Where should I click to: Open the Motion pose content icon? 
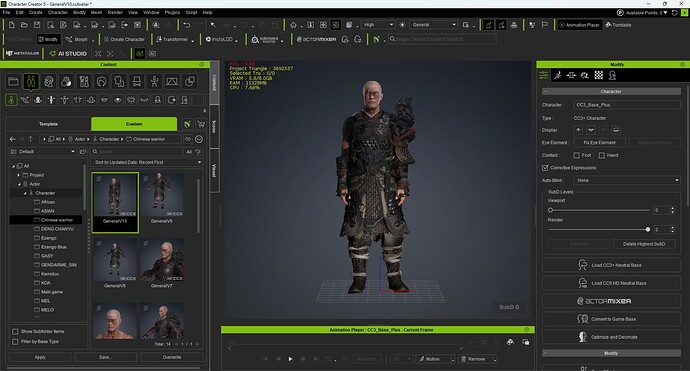click(154, 81)
